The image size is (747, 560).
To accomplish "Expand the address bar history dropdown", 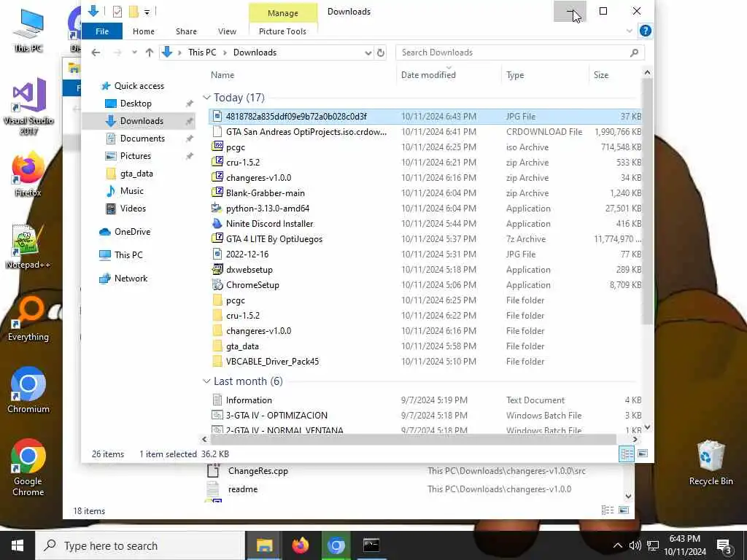I will point(368,52).
